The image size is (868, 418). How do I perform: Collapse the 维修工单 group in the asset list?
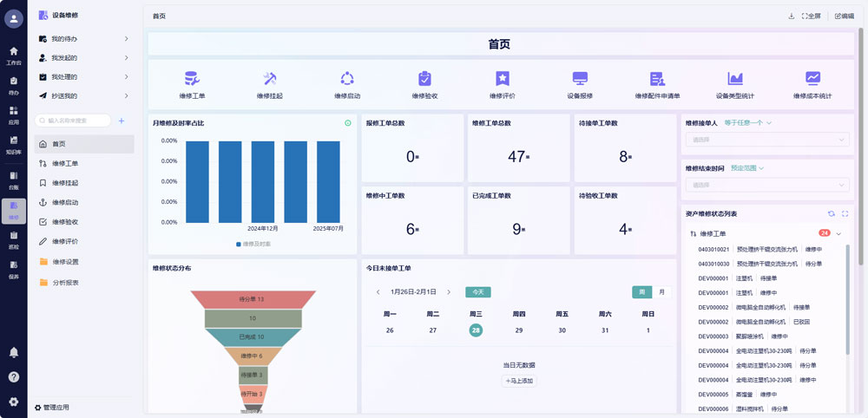click(x=838, y=233)
